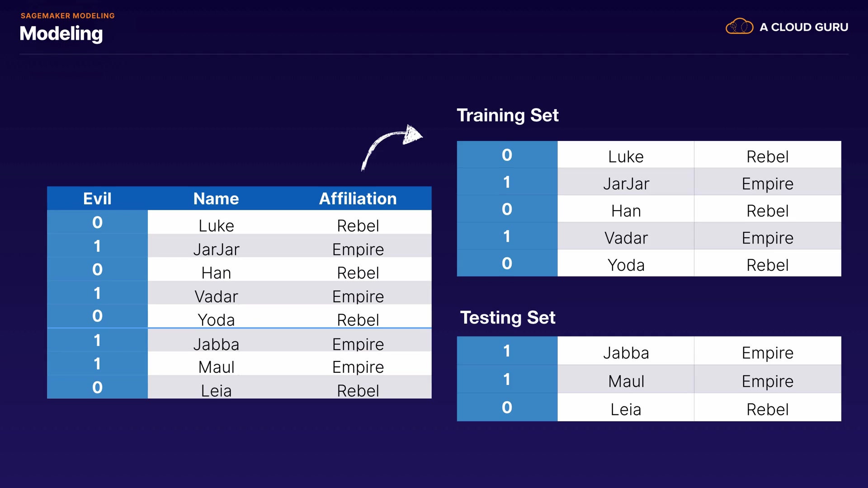Image resolution: width=868 pixels, height=488 pixels.
Task: Click Yoda's Rebel affiliation in the Training Set
Action: 767,265
